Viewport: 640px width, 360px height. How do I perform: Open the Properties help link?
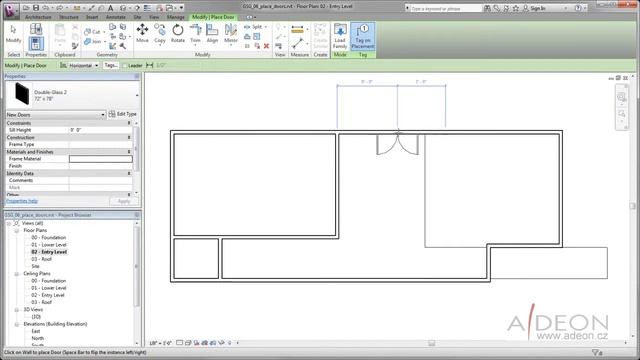22,201
